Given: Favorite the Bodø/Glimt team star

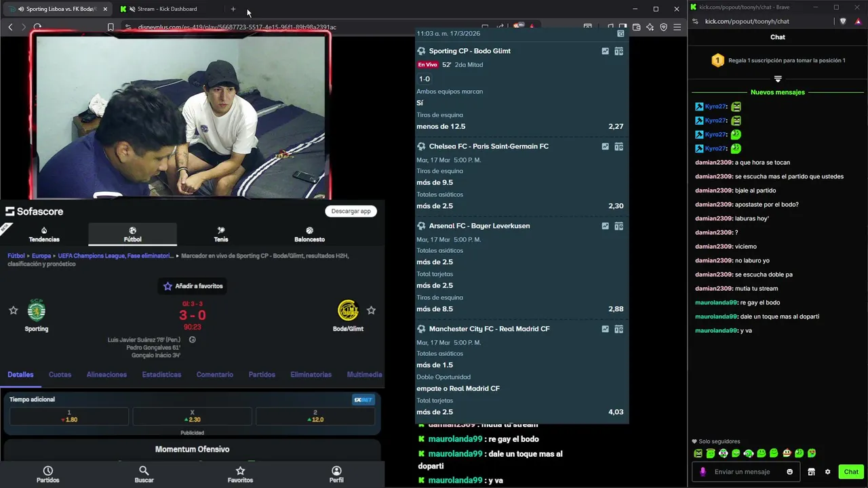Looking at the screenshot, I should (x=371, y=310).
